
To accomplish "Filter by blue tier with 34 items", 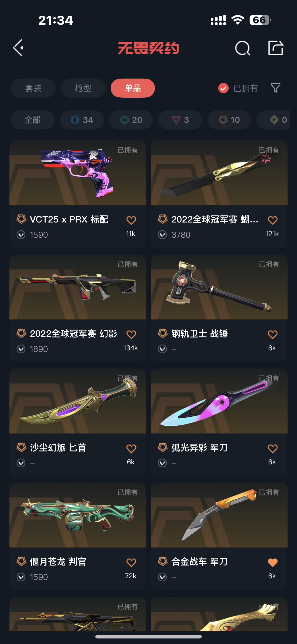I will tap(82, 120).
